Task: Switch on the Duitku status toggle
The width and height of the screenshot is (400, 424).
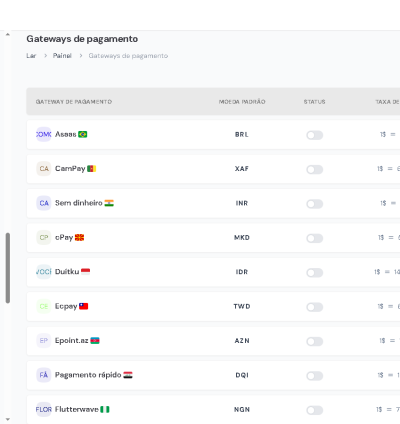Action: [x=315, y=272]
